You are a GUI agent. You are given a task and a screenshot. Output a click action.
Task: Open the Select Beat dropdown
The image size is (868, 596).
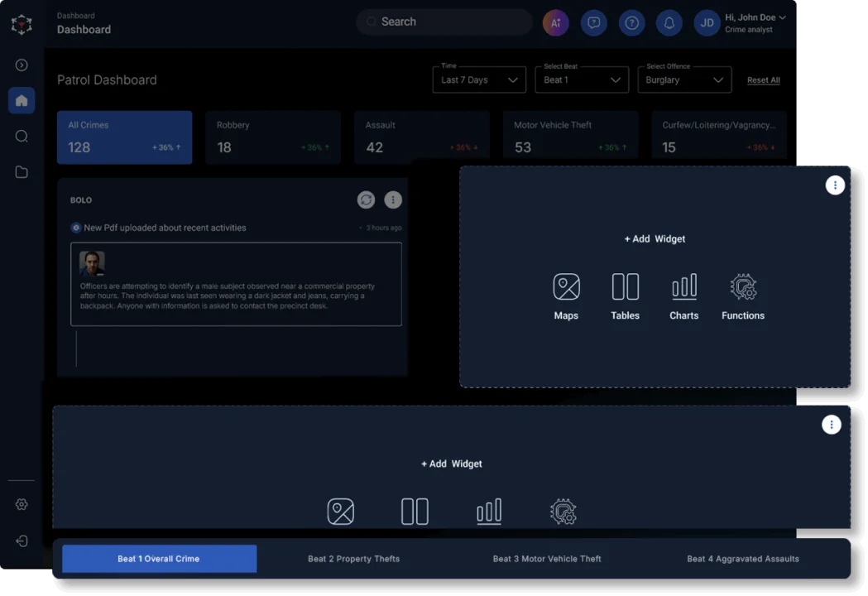(x=582, y=80)
